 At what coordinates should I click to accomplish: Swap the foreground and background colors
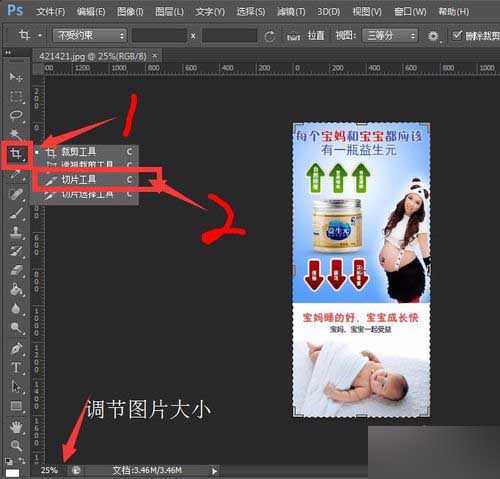click(x=22, y=461)
